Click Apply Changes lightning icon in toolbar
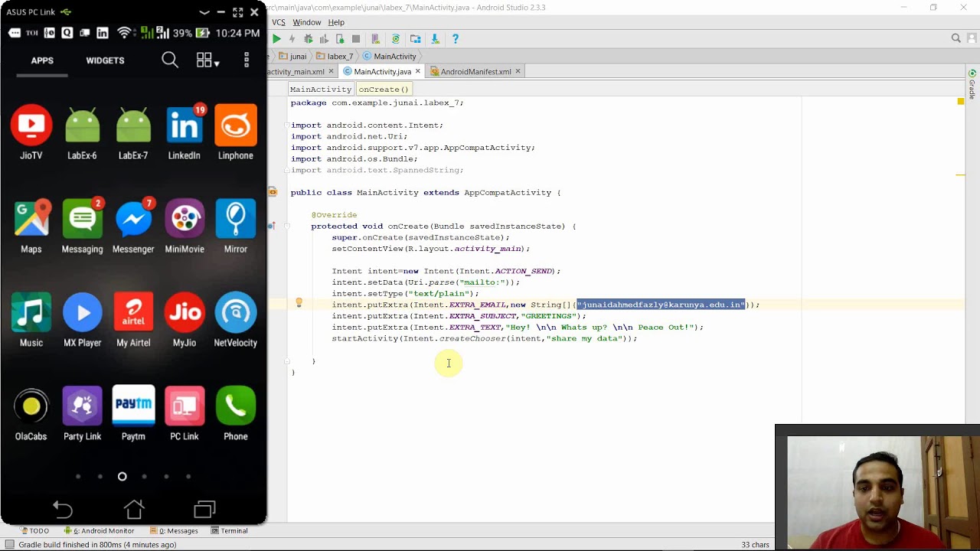 point(292,39)
